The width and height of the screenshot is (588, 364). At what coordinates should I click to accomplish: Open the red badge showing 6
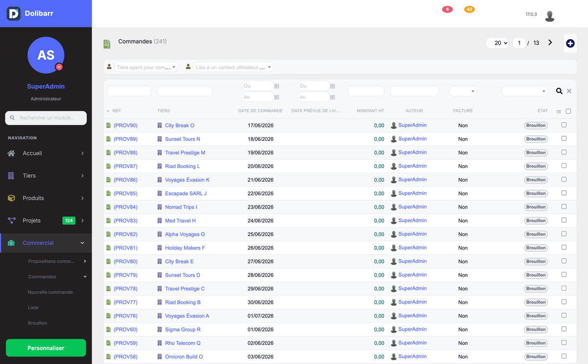tap(447, 9)
